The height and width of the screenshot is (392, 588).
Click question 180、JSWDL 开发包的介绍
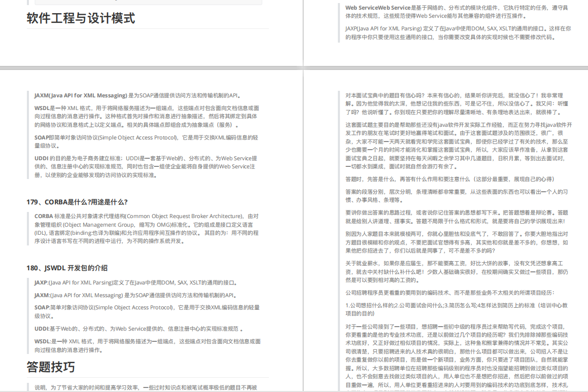tap(67, 268)
